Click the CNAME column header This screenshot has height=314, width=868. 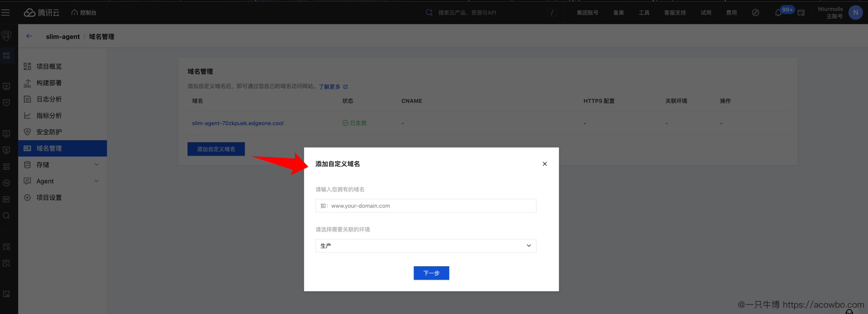[x=412, y=101]
